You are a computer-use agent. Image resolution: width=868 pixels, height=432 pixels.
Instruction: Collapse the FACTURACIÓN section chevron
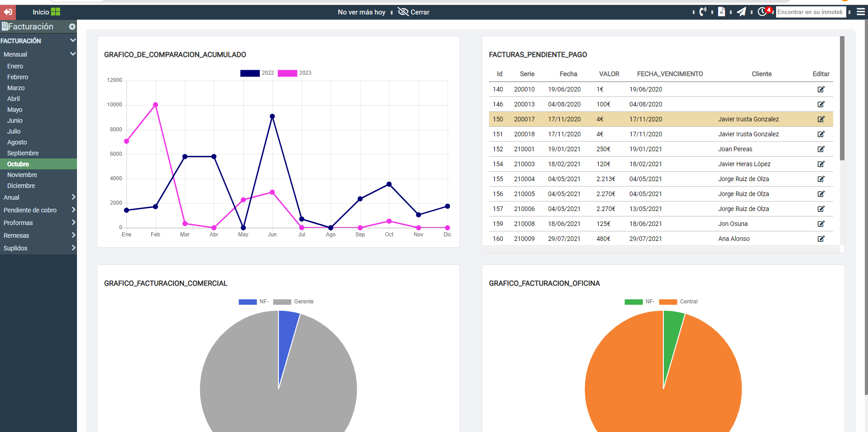pos(72,40)
